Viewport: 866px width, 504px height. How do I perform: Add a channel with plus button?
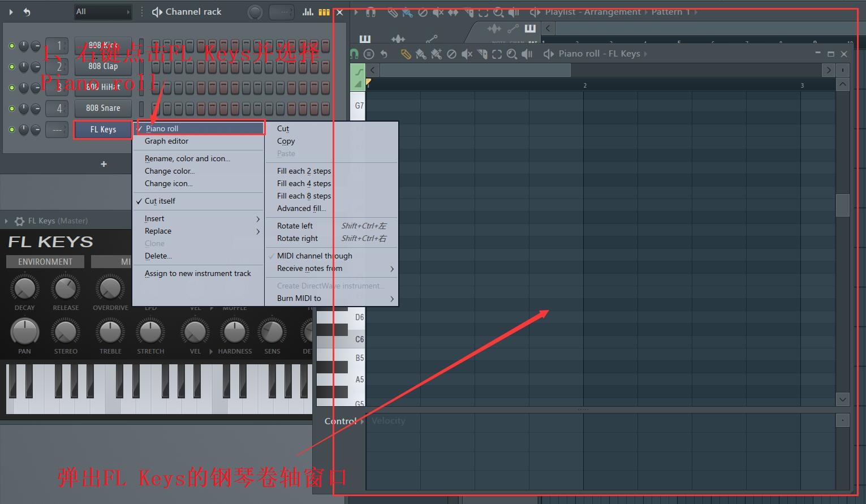pyautogui.click(x=104, y=164)
